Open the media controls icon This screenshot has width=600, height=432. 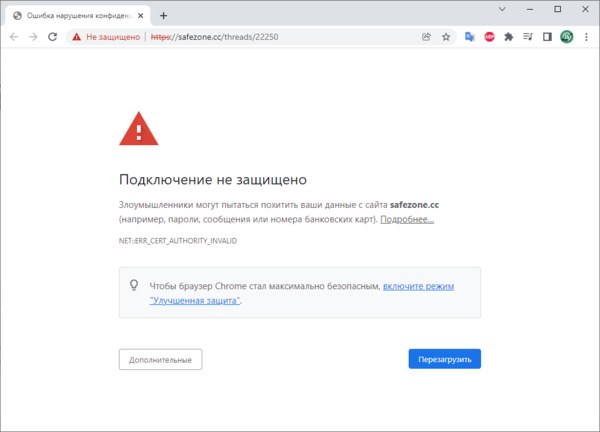pyautogui.click(x=528, y=37)
